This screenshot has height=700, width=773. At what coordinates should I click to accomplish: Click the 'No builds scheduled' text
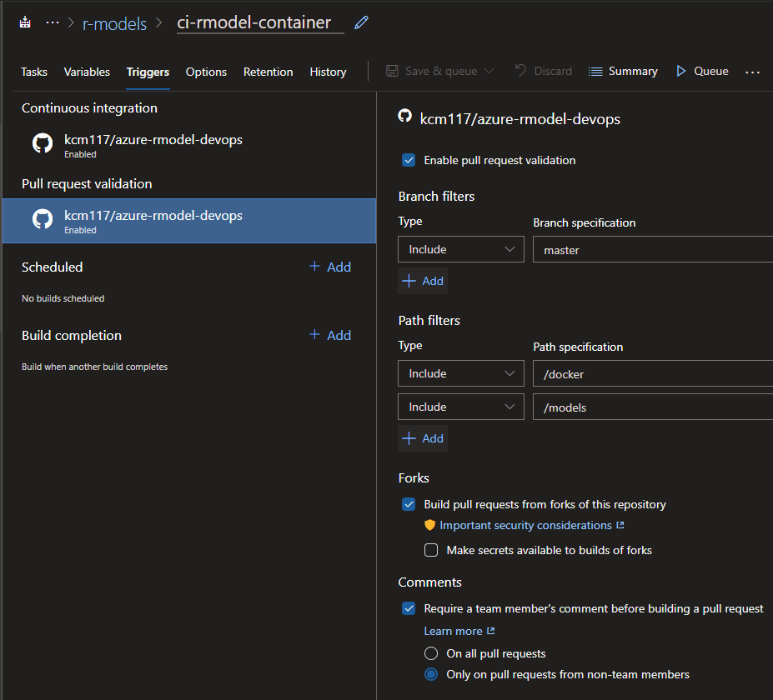point(63,298)
